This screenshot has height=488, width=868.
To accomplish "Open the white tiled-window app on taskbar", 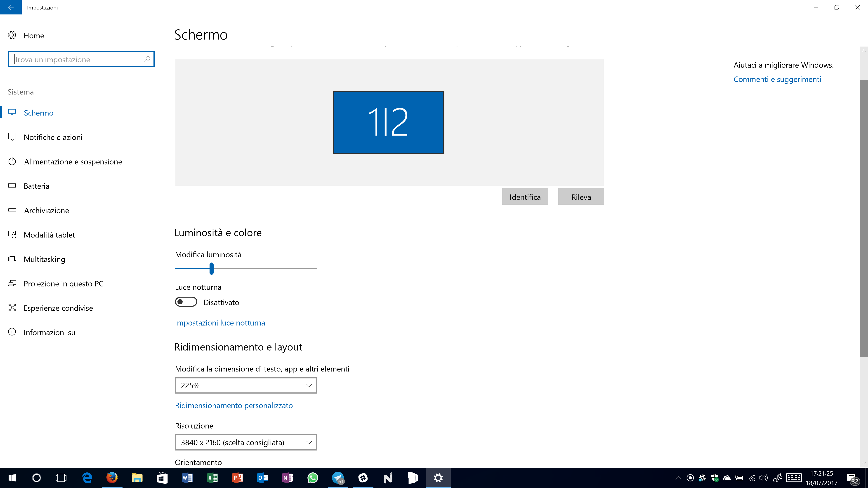I will [x=413, y=478].
